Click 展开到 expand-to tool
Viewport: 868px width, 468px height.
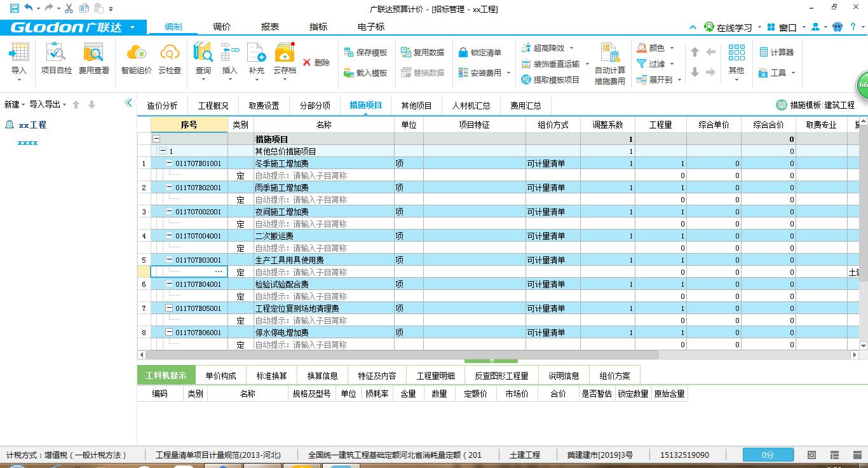(x=659, y=79)
